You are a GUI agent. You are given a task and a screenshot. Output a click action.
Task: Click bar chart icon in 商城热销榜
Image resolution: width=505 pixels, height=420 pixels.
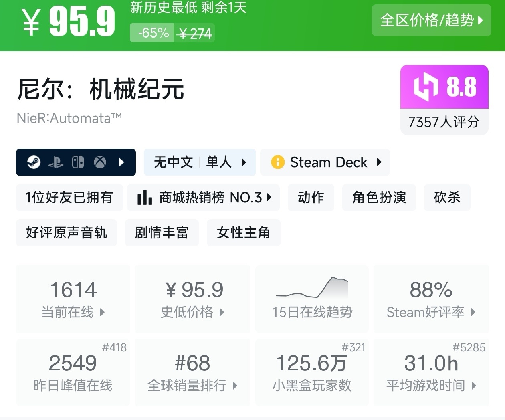coord(144,197)
